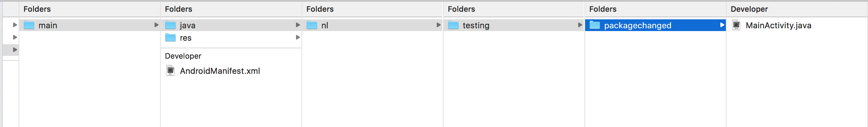This screenshot has width=868, height=127.
Task: Toggle the first disclosure triangle in left gutter
Action: tap(15, 25)
